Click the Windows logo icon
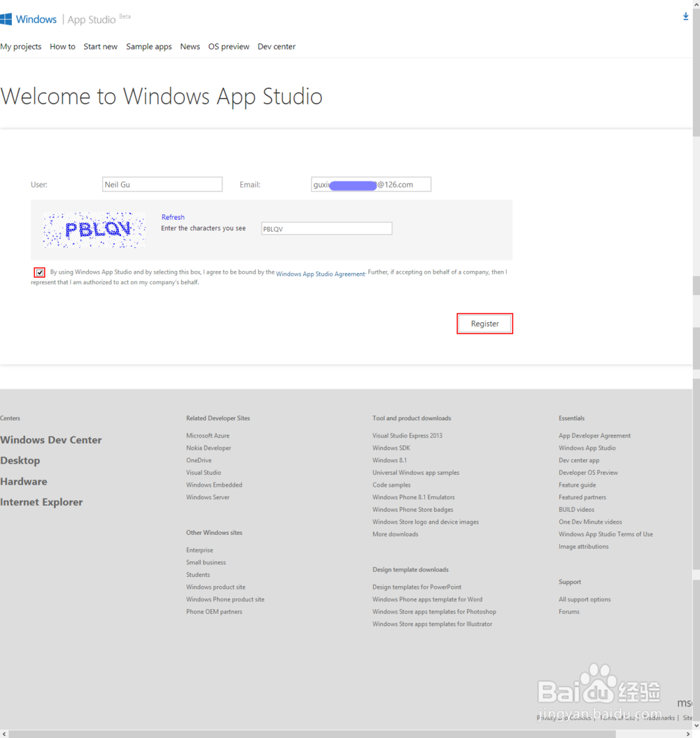Image resolution: width=700 pixels, height=738 pixels. [6, 20]
